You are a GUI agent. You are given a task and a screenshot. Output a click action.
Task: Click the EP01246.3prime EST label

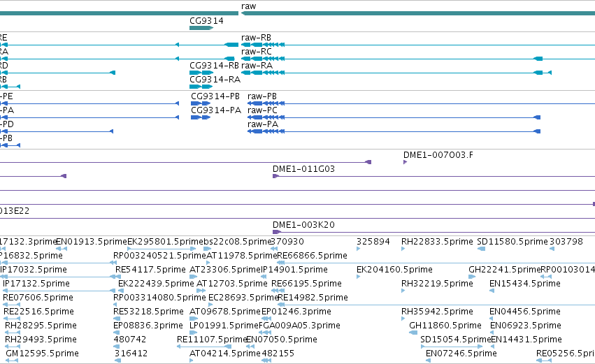(x=296, y=312)
